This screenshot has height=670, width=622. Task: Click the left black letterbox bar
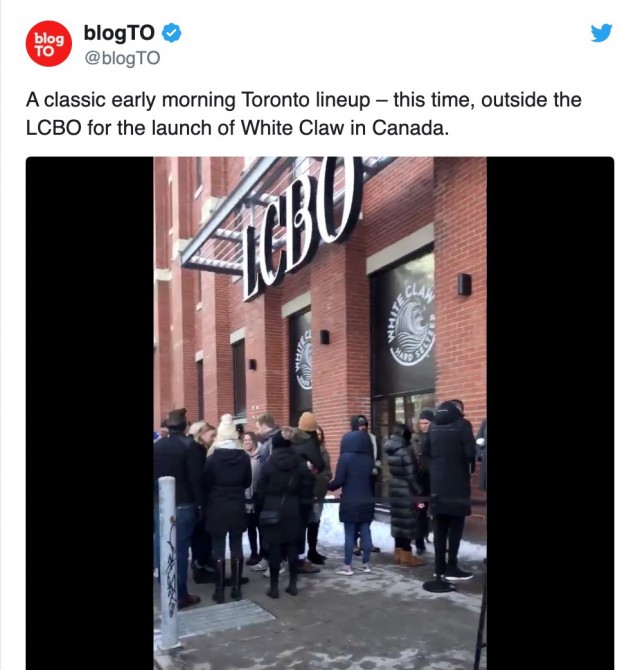click(x=90, y=413)
